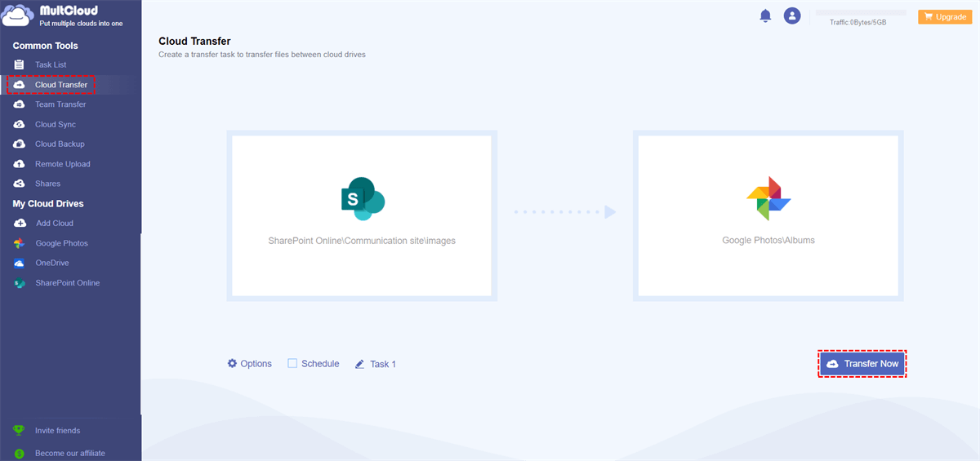Click the Cloud Sync sidebar icon
This screenshot has height=461, width=980.
19,125
